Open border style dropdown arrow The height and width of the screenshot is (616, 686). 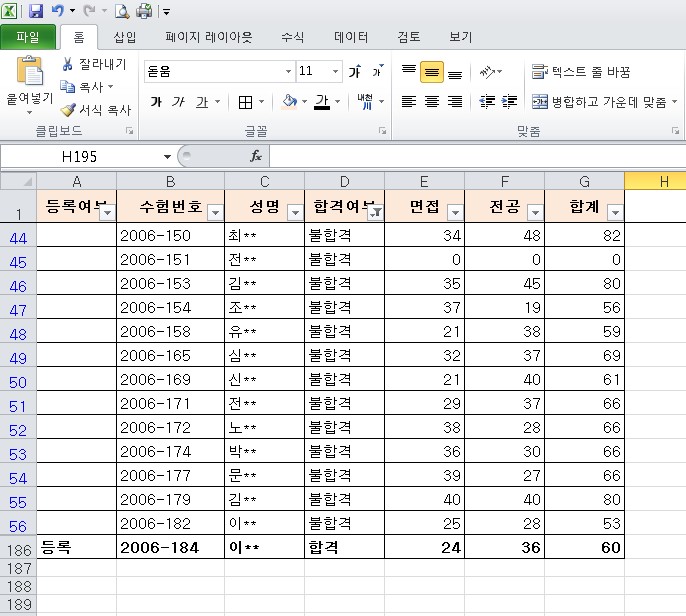pos(261,102)
